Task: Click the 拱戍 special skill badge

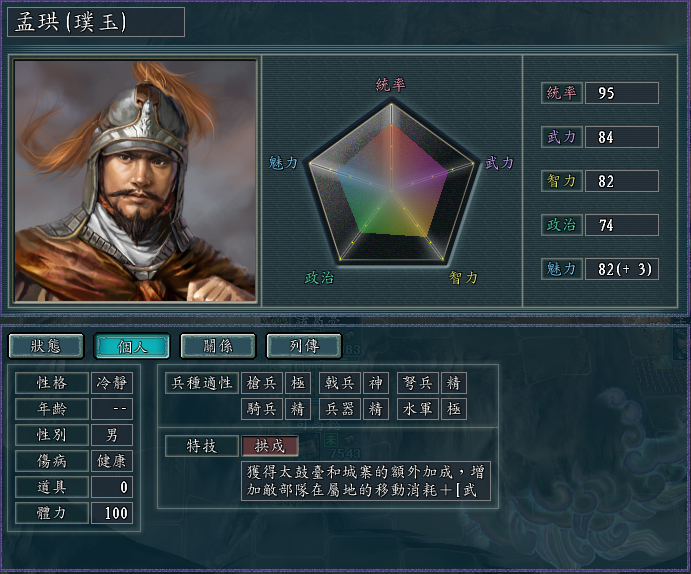Action: coord(270,446)
